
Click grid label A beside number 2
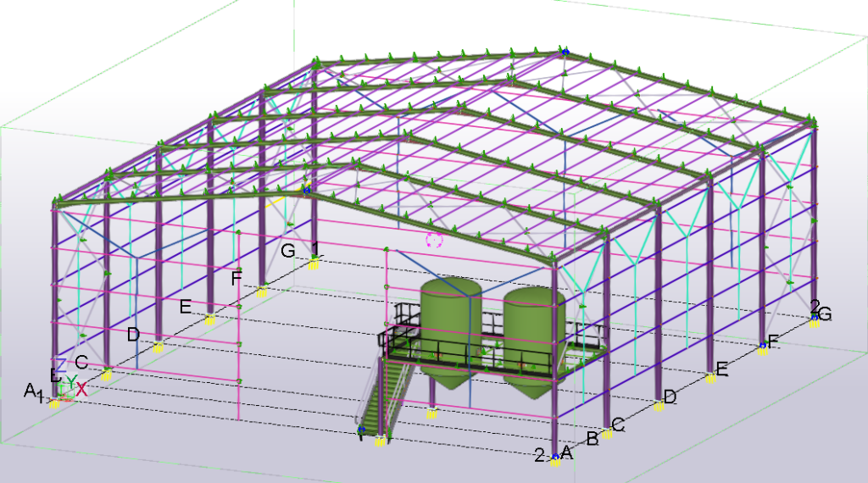[x=566, y=452]
